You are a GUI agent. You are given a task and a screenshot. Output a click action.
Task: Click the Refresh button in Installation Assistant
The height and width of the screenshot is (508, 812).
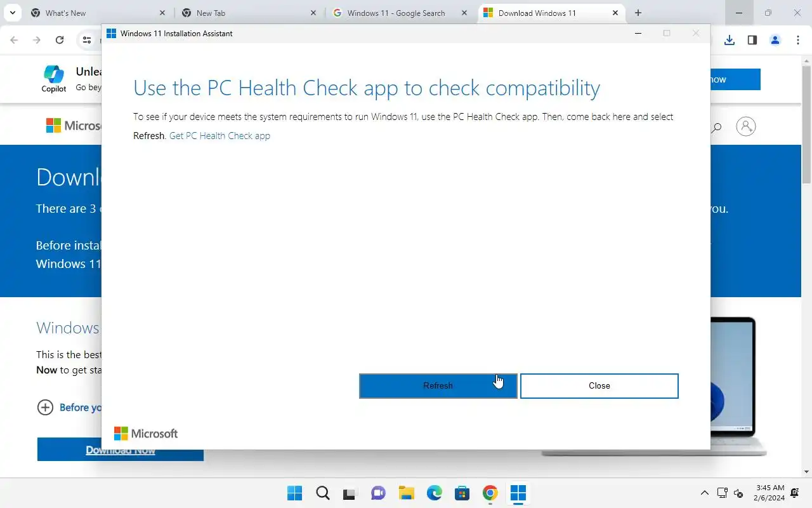click(438, 385)
